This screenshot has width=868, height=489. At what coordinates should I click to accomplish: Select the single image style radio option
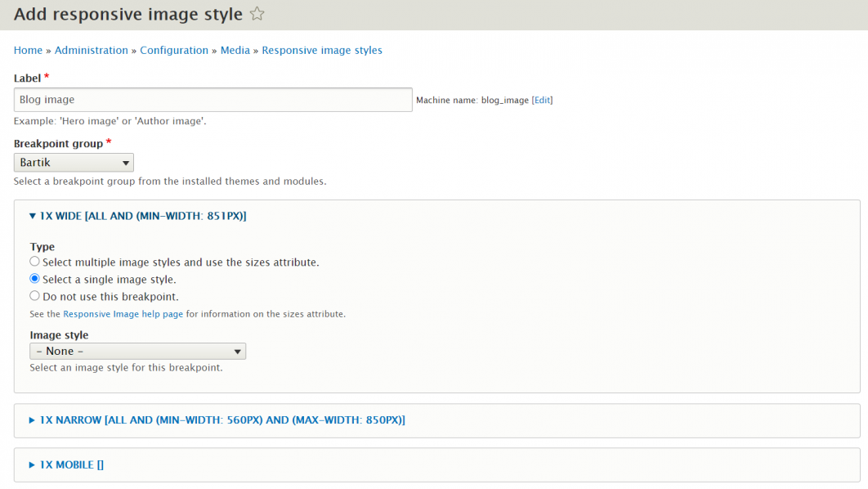tap(34, 278)
